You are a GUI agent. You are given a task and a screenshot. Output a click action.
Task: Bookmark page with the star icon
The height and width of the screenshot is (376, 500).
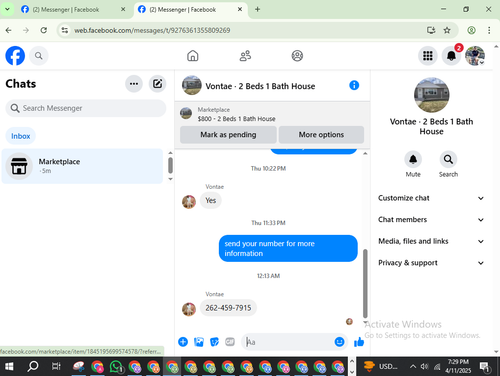coord(447,30)
